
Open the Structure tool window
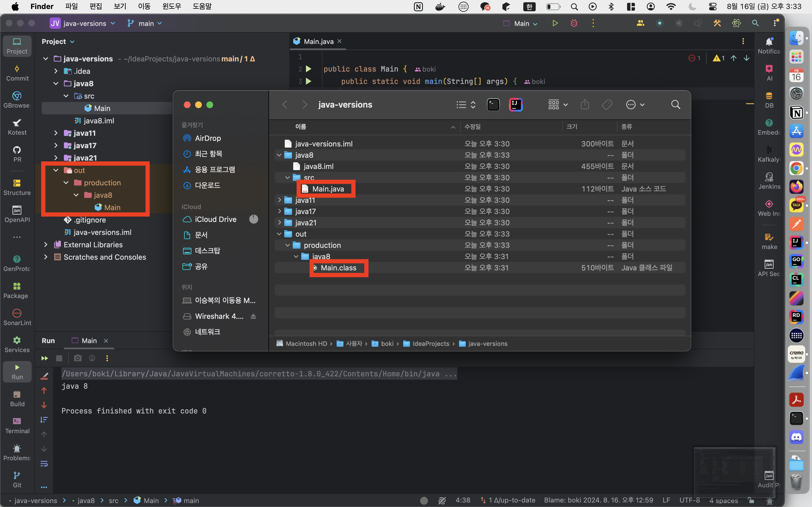tap(17, 187)
